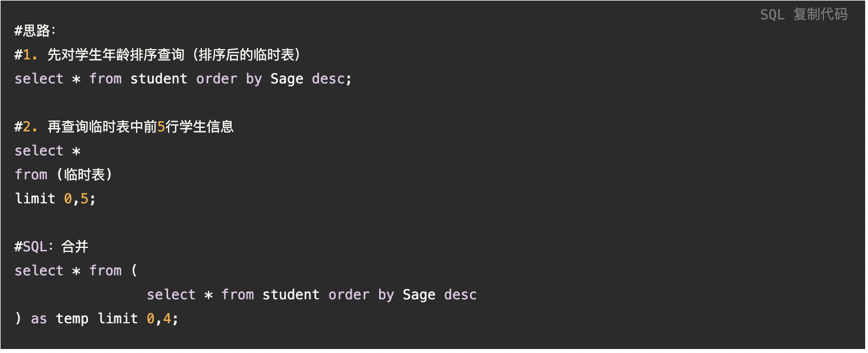Click the word student in the first query
The height and width of the screenshot is (353, 868).
click(x=158, y=79)
